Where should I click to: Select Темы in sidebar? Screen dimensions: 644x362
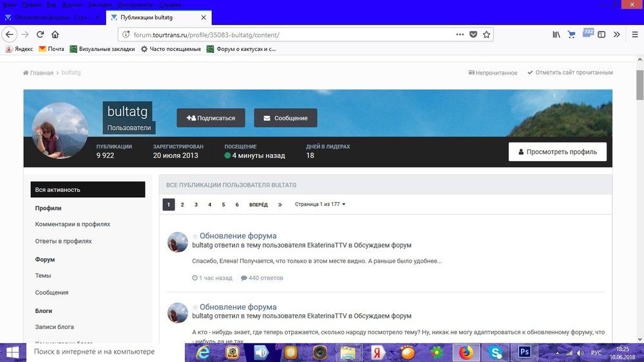43,276
